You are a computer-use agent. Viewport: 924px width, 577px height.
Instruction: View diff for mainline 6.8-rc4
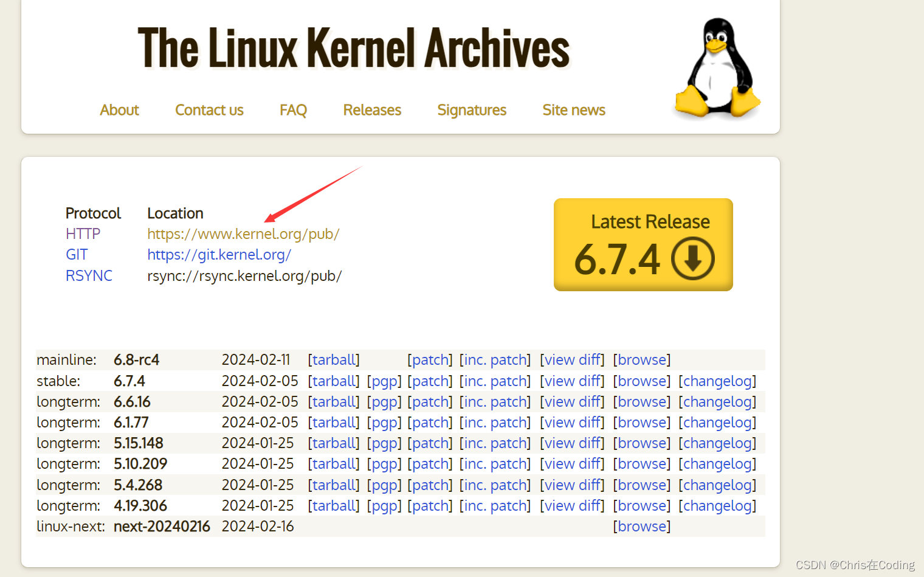(572, 359)
